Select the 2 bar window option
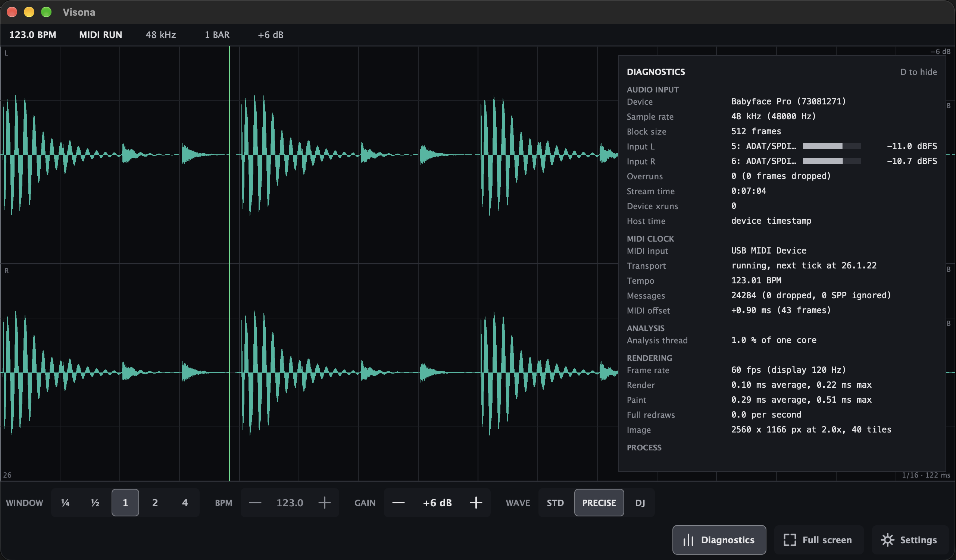 tap(155, 503)
